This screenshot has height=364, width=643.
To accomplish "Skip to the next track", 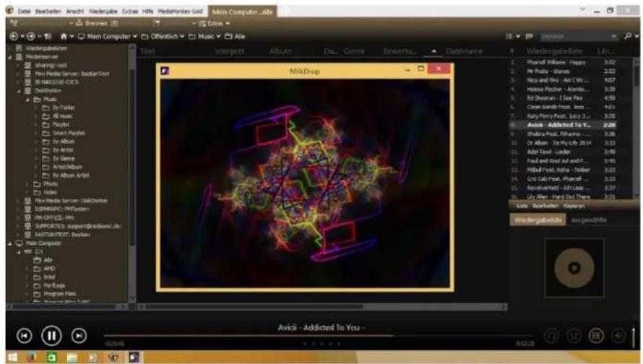I will [x=79, y=336].
